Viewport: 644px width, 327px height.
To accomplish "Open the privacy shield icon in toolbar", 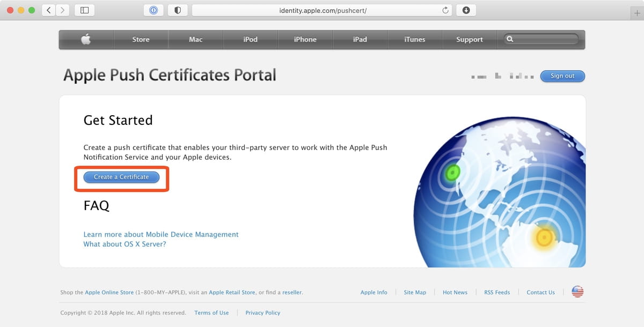I will tap(178, 10).
